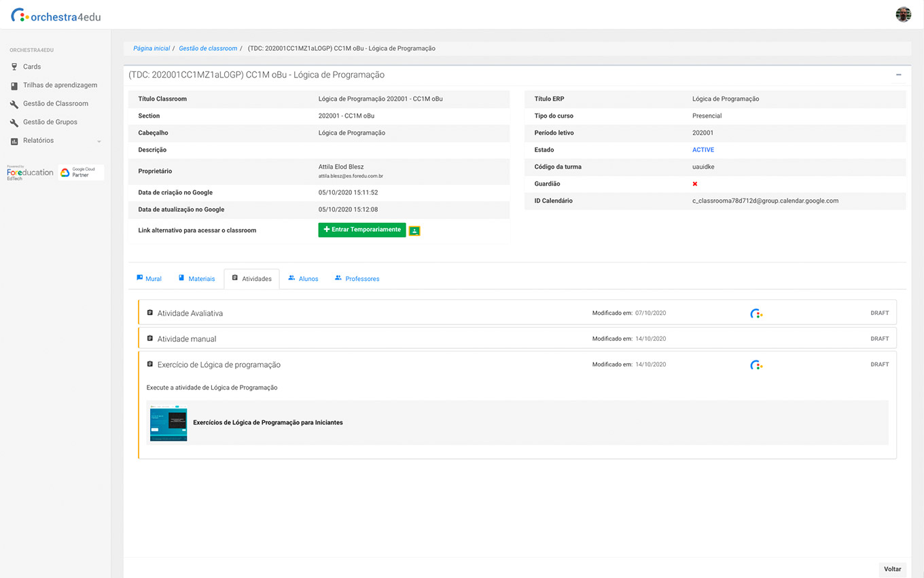Collapse the classroom details panel
Screen dimensions: 924x578
click(x=898, y=75)
